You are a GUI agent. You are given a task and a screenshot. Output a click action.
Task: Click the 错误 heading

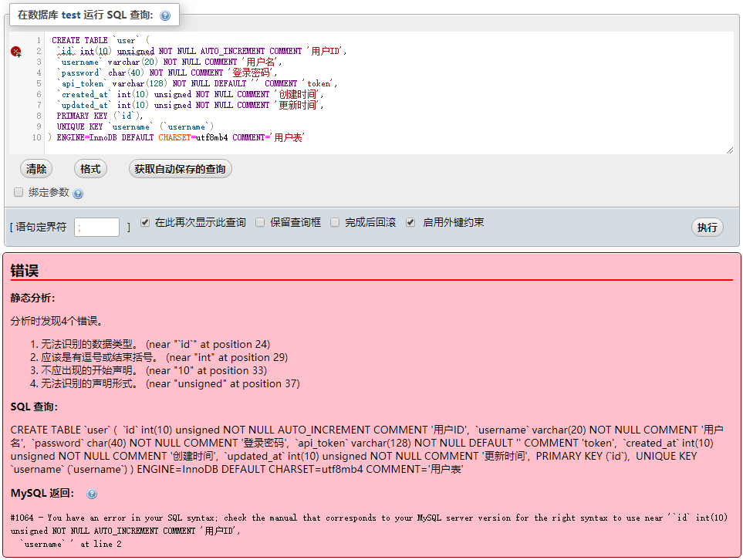coord(25,271)
